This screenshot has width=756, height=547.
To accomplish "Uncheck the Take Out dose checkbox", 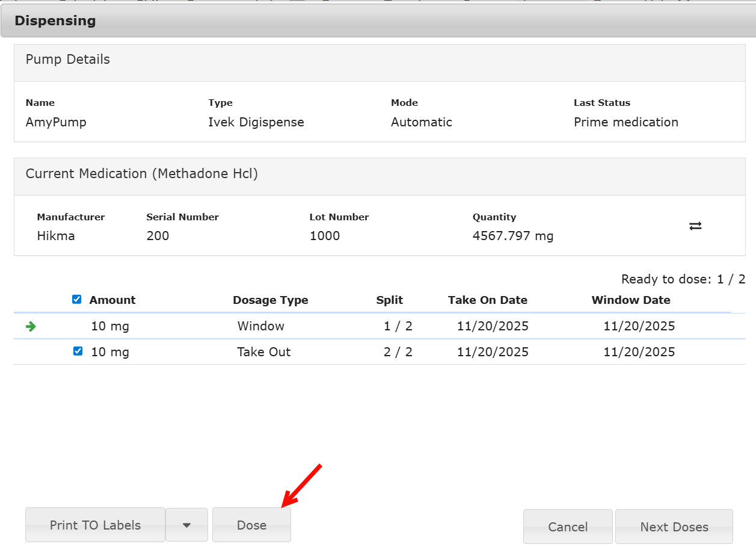I will [x=78, y=351].
